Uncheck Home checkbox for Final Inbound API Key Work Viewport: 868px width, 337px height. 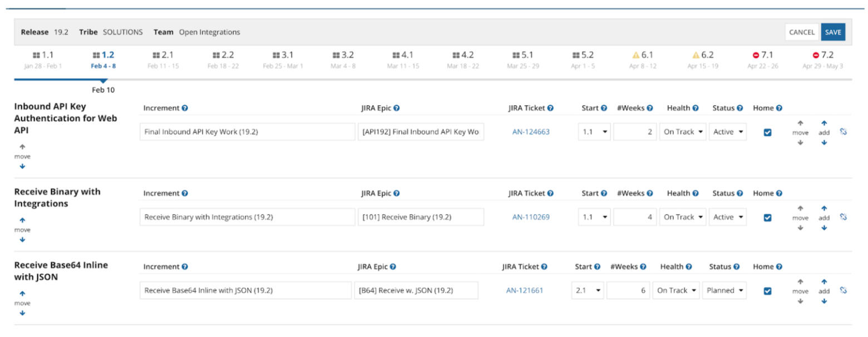(768, 132)
